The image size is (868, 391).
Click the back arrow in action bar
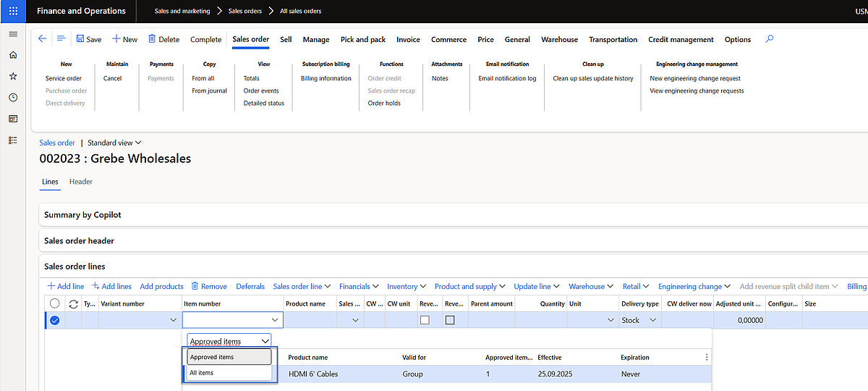(x=42, y=39)
